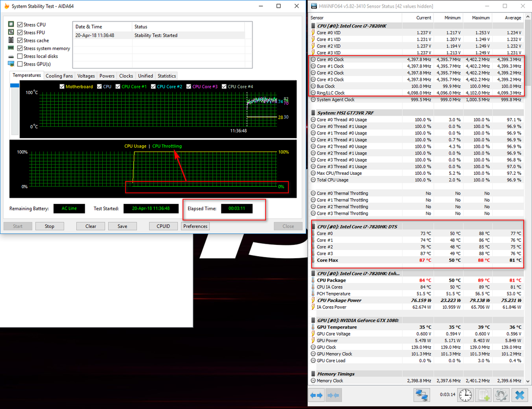Open the Powers tab
This screenshot has width=532, height=409.
107,76
